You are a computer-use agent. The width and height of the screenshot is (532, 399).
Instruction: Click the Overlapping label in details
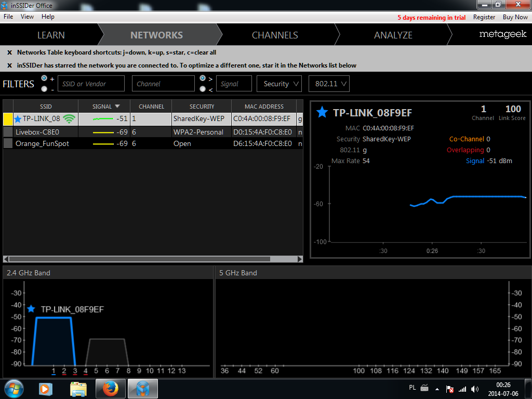tap(465, 150)
